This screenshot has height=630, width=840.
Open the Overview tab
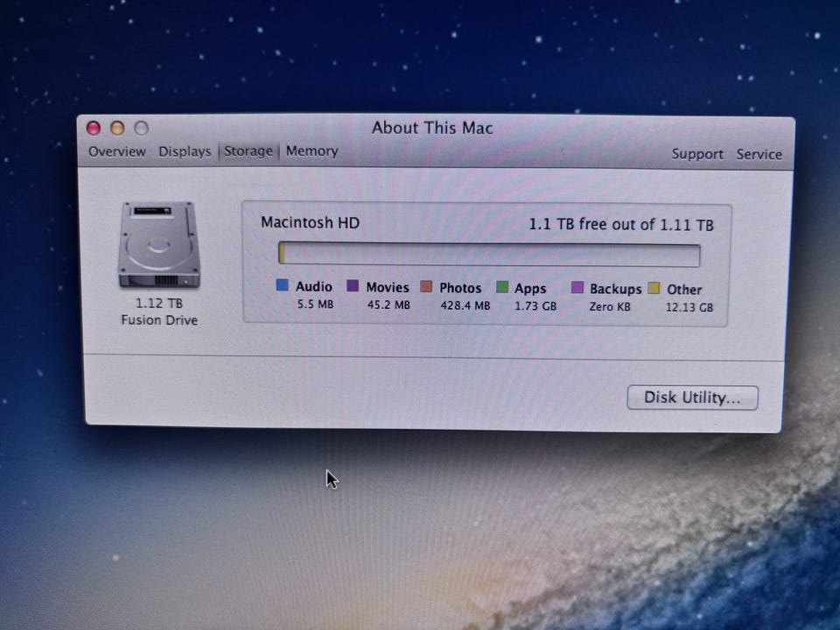click(116, 151)
